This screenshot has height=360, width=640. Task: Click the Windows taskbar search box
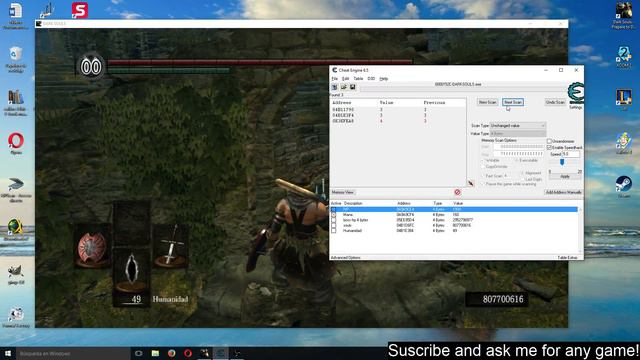coord(73,353)
